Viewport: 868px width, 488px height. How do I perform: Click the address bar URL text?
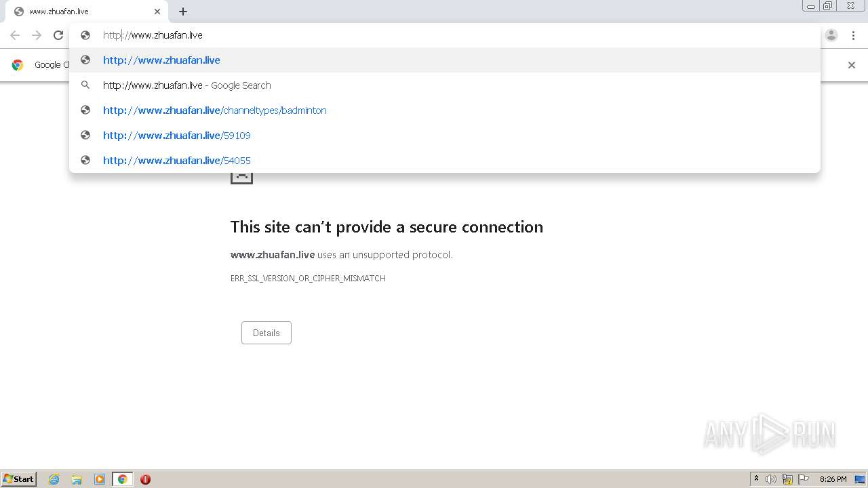pos(153,35)
